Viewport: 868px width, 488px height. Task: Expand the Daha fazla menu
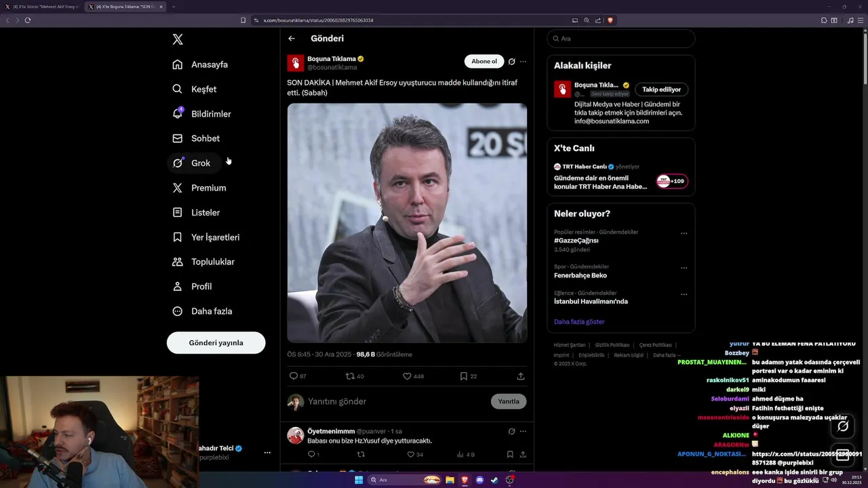click(x=202, y=311)
